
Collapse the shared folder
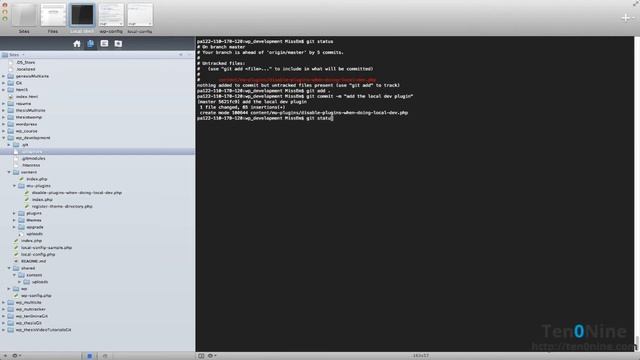coord(9,268)
